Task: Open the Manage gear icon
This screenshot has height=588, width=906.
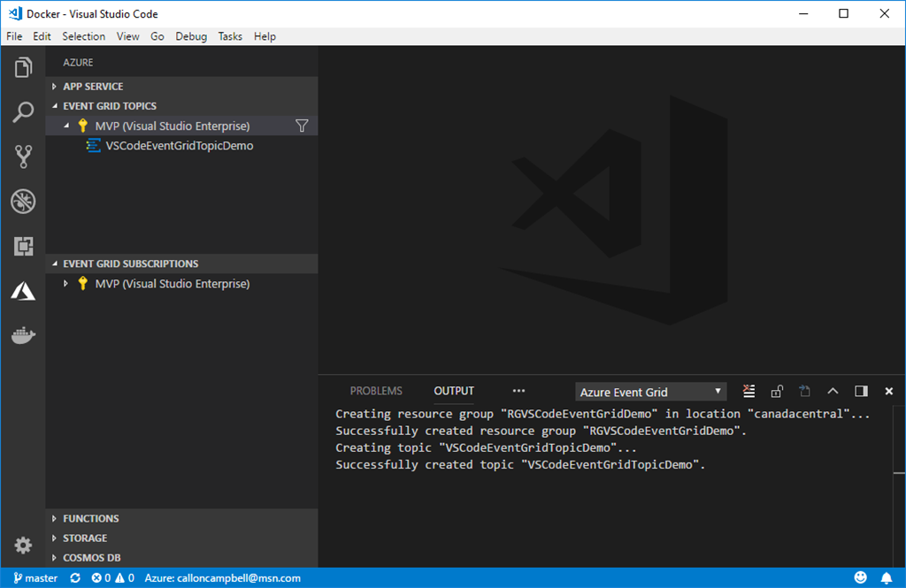Action: (23, 545)
